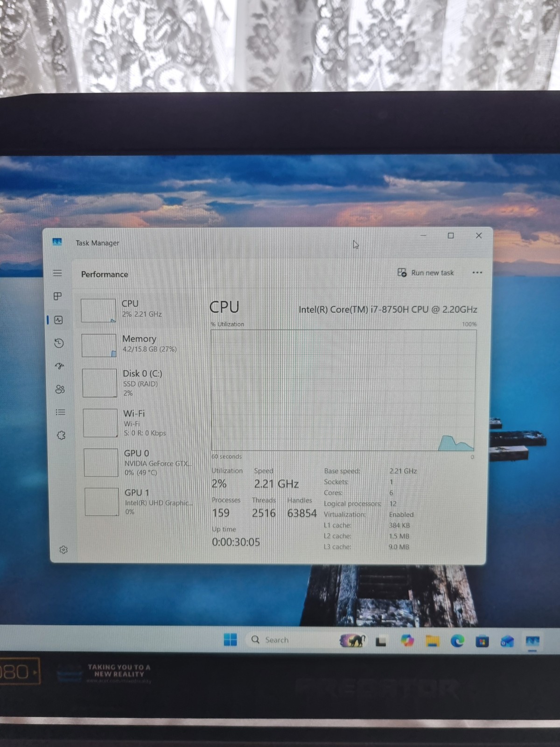
Task: Click the Base speed value 2.21 GHz
Action: coord(403,471)
